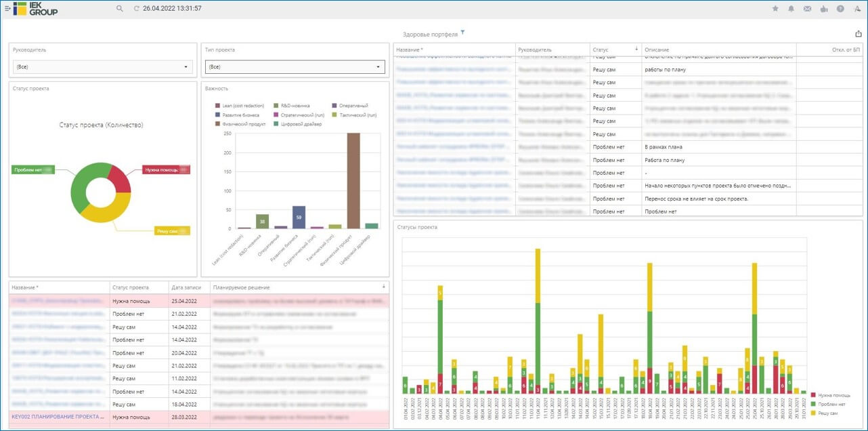868x431 pixels.
Task: Click the timestamp 26.04.2022 13:31:57
Action: click(172, 9)
